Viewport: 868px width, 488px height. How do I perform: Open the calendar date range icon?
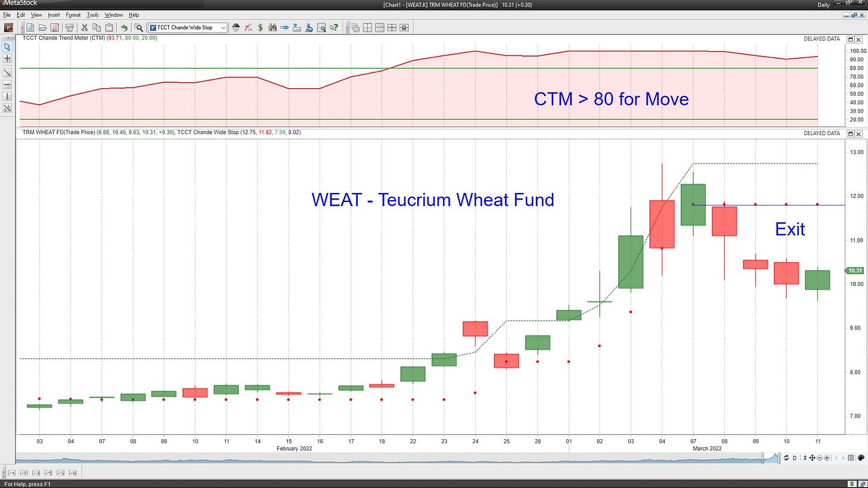click(x=851, y=458)
